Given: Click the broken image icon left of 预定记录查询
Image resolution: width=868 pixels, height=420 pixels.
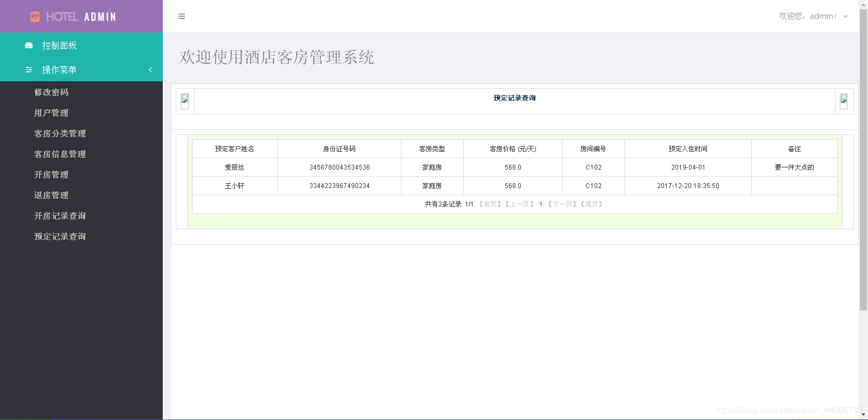Looking at the screenshot, I should click(185, 101).
